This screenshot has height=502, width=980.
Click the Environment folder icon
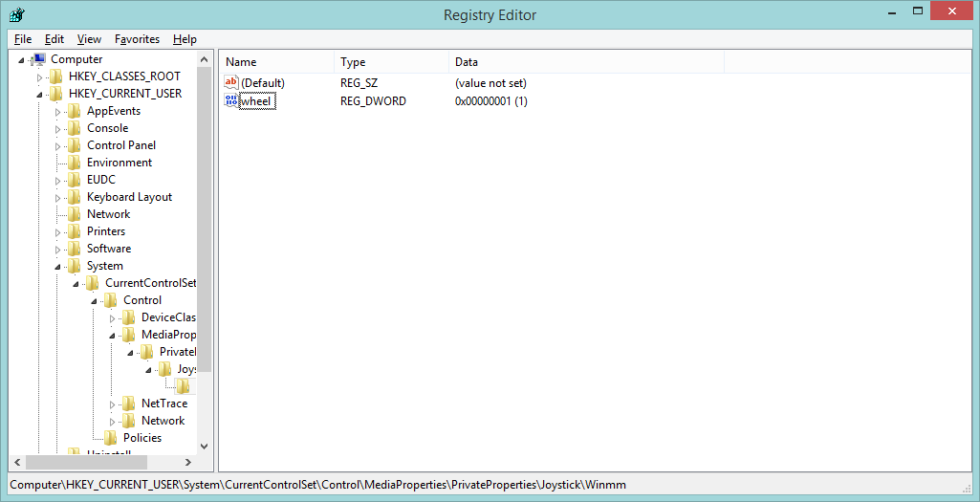pos(75,163)
